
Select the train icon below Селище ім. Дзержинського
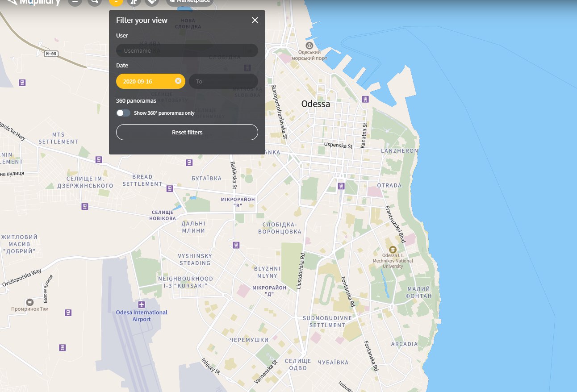[x=84, y=206]
